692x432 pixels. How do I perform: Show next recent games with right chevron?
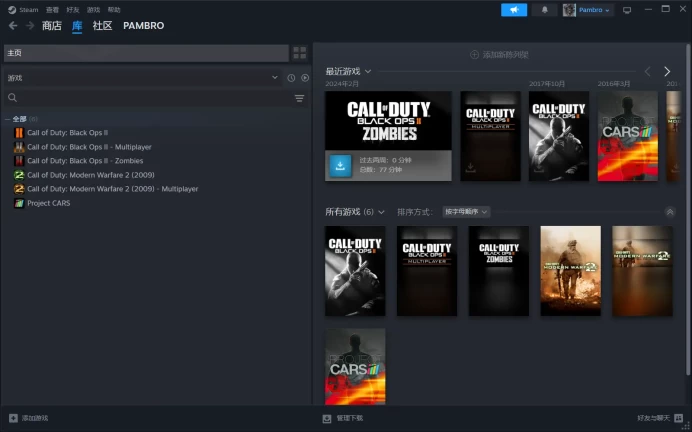[667, 71]
